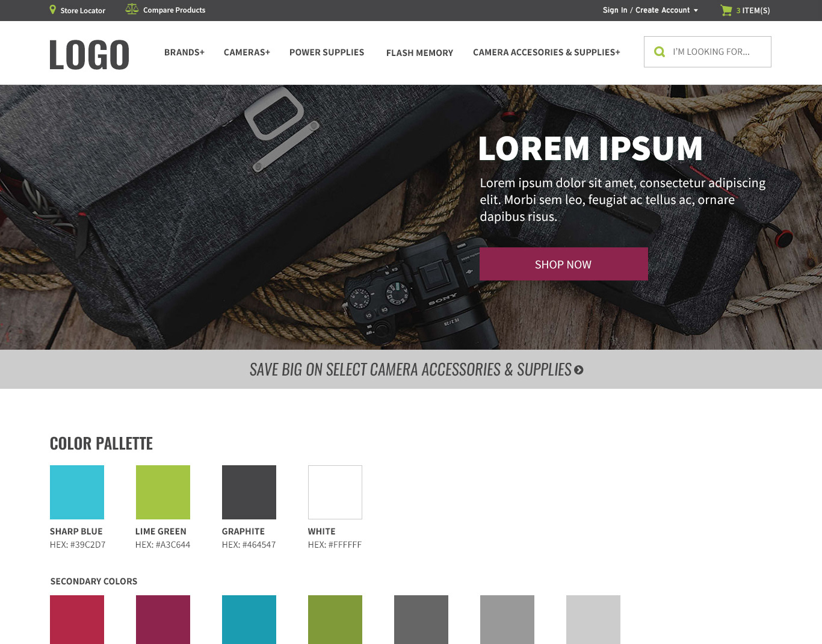Click the Store Locator map pin icon
Image resolution: width=822 pixels, height=644 pixels.
click(x=53, y=10)
